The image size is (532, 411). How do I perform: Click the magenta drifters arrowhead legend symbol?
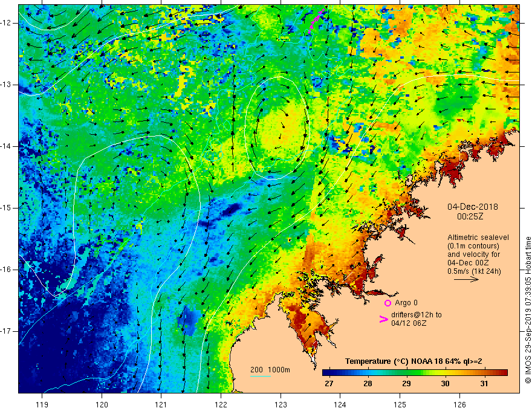tap(383, 319)
